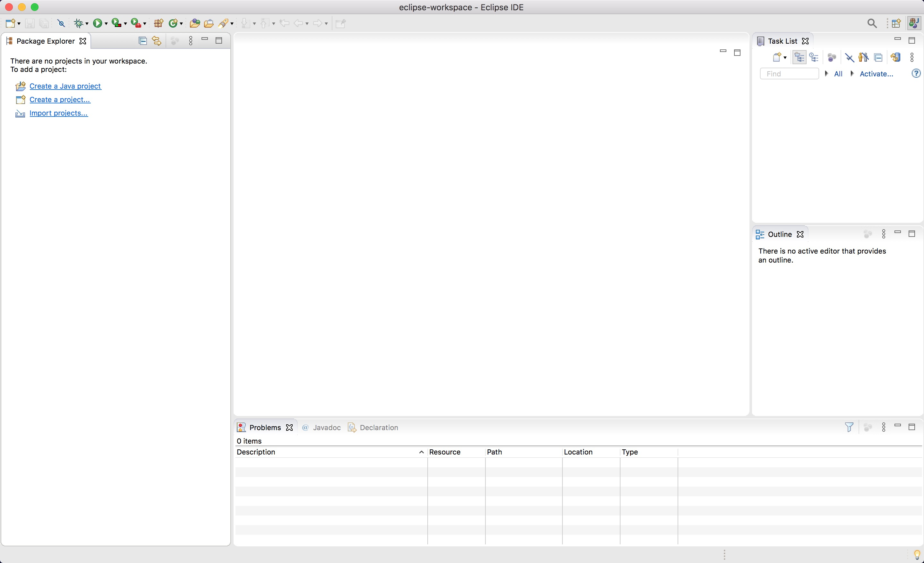
Task: Click the Resource column header
Action: coord(456,452)
